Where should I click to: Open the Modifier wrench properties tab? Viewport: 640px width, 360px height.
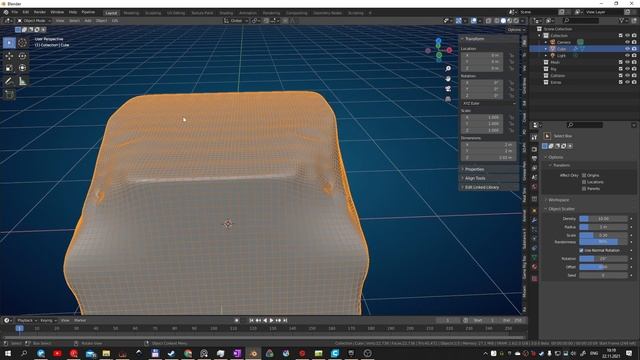(x=534, y=220)
